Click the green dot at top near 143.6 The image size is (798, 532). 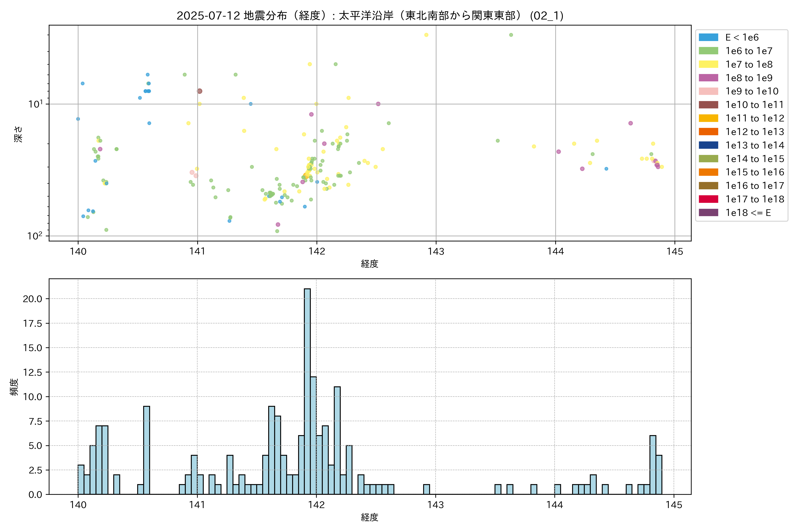511,35
